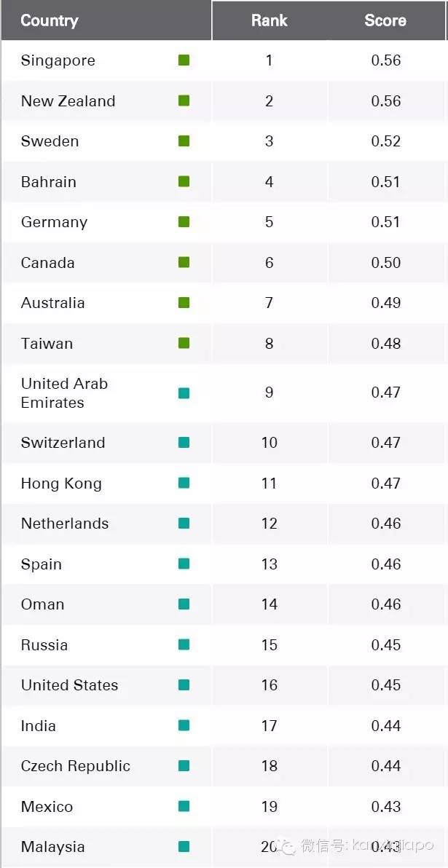Image resolution: width=448 pixels, height=868 pixels.
Task: Click the United Arab Emirates entry
Action: [64, 393]
